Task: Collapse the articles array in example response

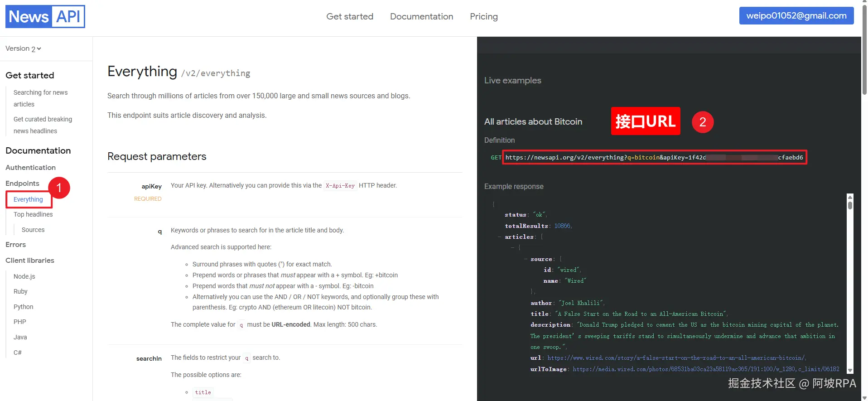Action: (500, 237)
